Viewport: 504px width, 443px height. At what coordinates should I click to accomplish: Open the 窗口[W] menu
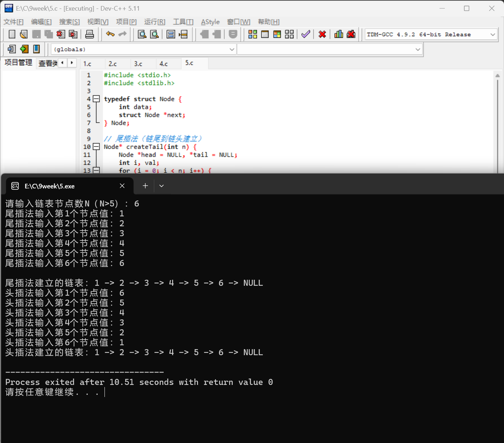(x=239, y=22)
